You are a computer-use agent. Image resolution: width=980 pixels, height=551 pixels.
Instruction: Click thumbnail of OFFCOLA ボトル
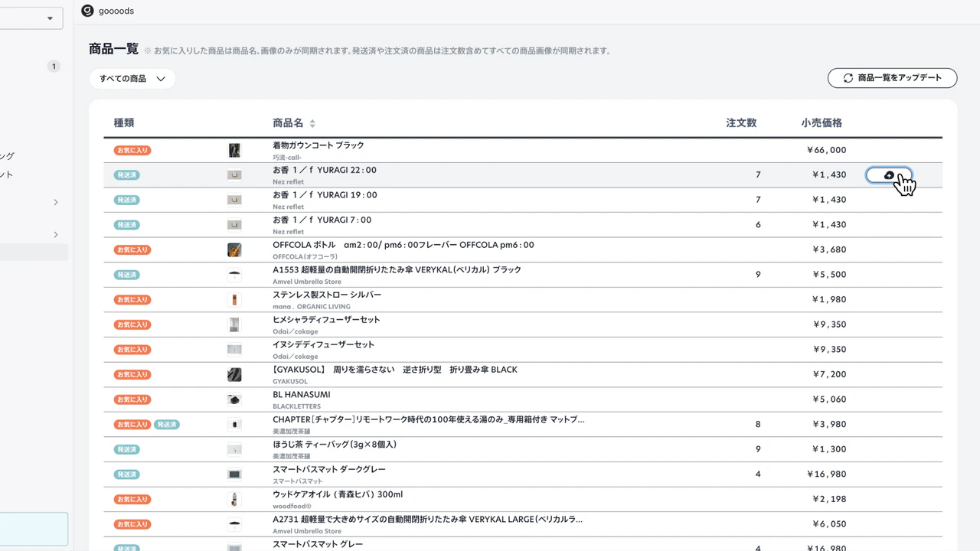[x=234, y=250]
